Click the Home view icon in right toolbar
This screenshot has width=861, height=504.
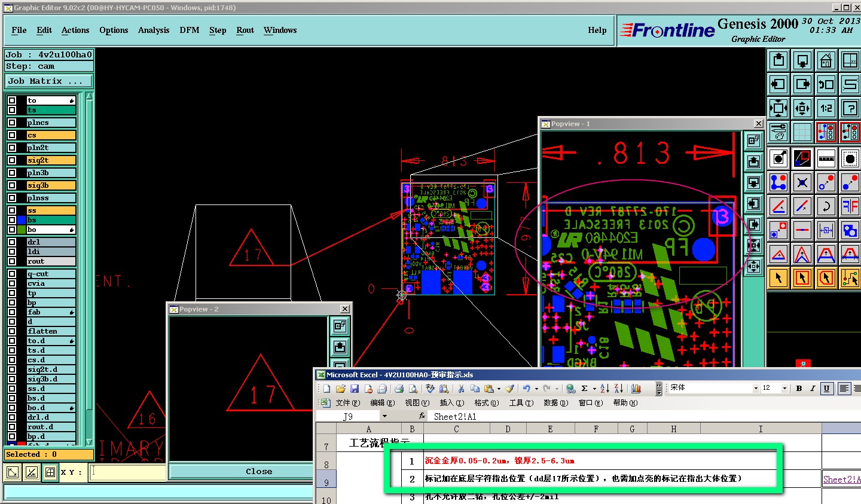point(826,60)
